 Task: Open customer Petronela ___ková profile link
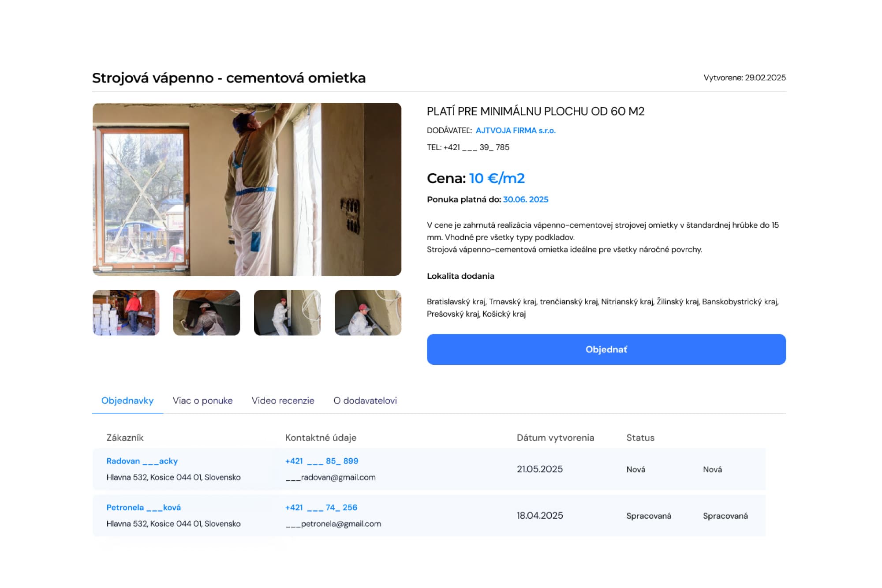(143, 507)
